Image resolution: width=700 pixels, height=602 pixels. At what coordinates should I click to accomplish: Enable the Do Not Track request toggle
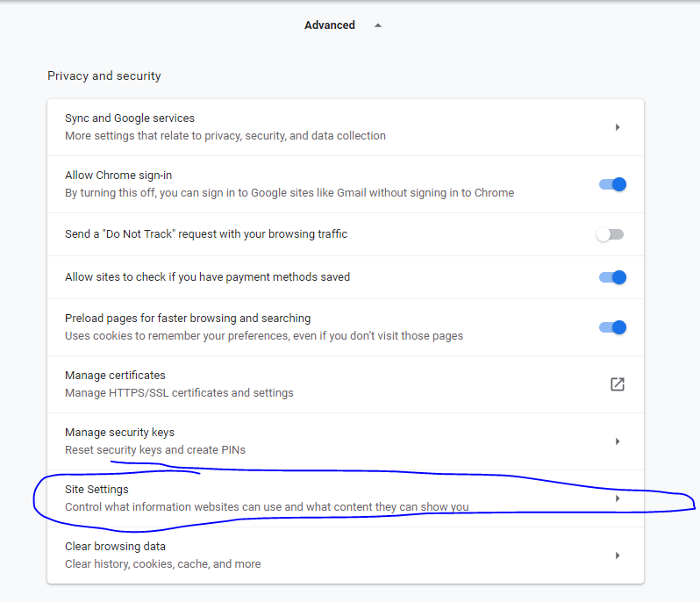tap(610, 234)
